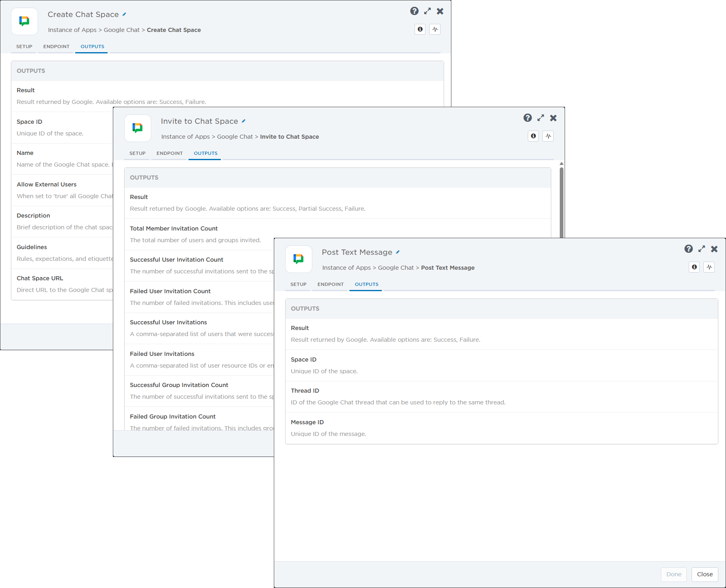Select Allow External Users output
Viewport: 726px width, 588px height.
[x=62, y=190]
